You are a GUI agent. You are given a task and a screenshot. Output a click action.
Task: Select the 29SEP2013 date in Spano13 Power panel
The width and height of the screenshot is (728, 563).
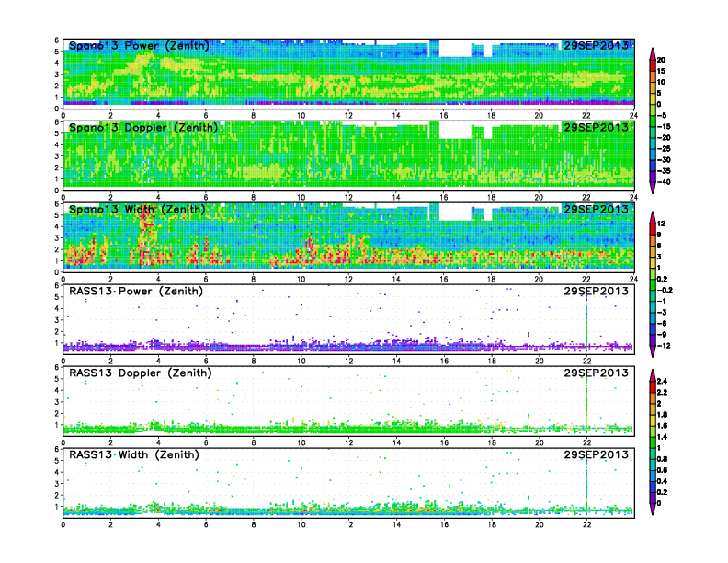596,45
